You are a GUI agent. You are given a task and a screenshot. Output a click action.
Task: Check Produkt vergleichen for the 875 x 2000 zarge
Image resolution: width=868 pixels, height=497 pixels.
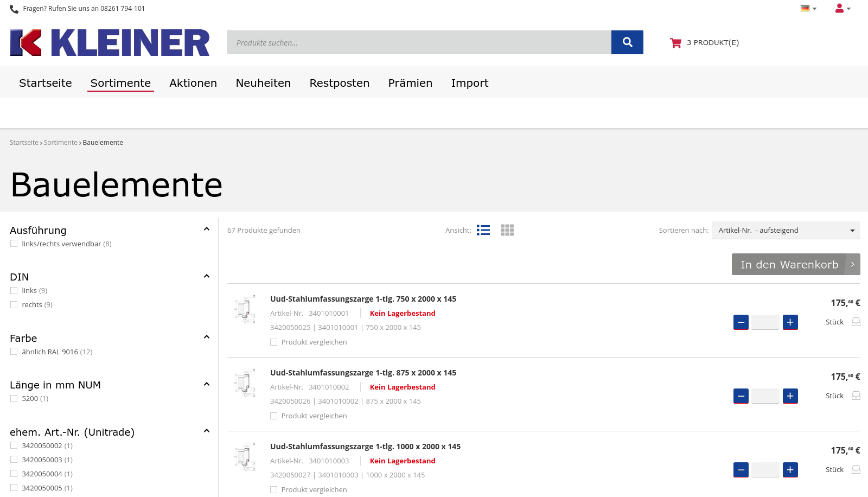[x=273, y=416]
